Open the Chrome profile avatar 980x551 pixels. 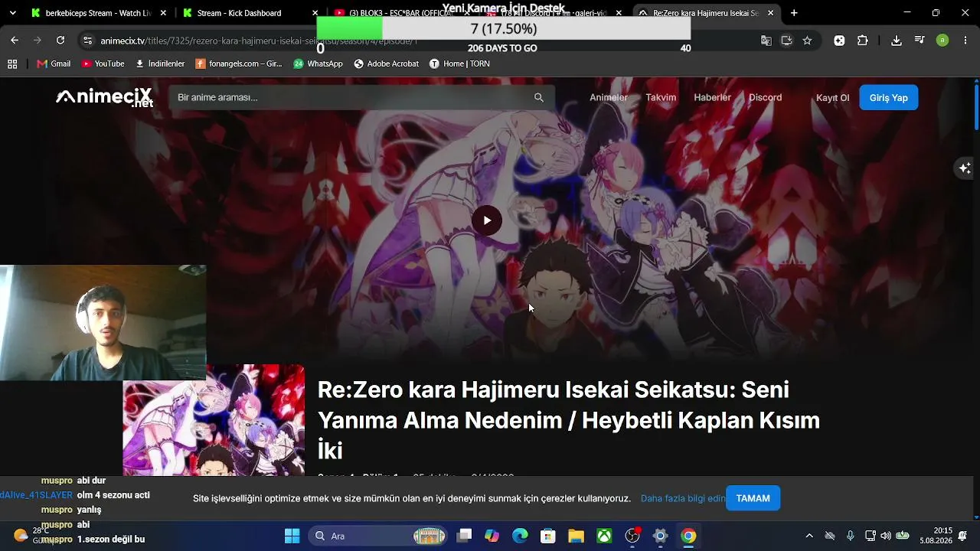point(942,41)
